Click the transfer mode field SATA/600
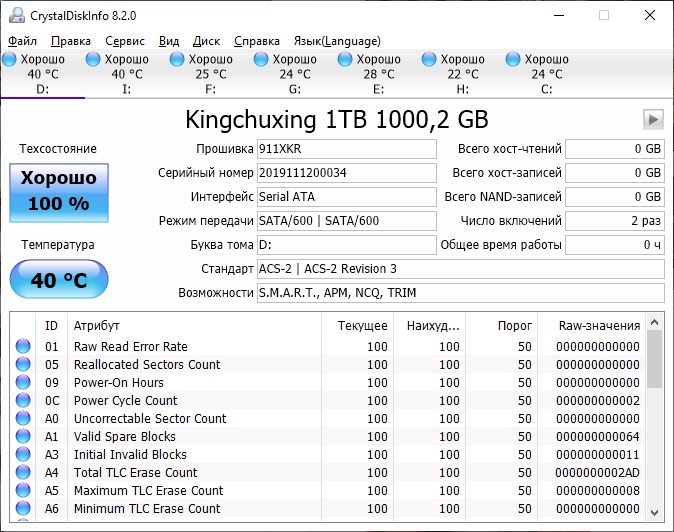The width and height of the screenshot is (674, 532). point(347,221)
